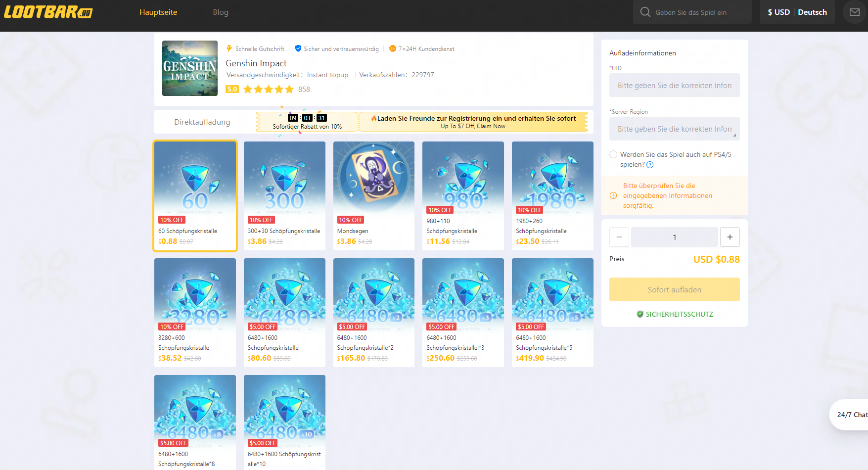
Task: Open the Server Region dropdown
Action: coord(674,129)
